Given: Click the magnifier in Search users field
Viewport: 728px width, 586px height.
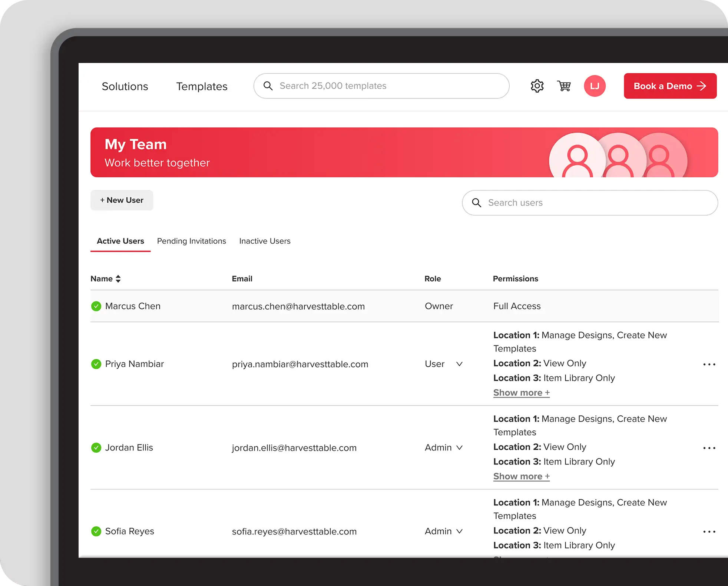Looking at the screenshot, I should (477, 203).
